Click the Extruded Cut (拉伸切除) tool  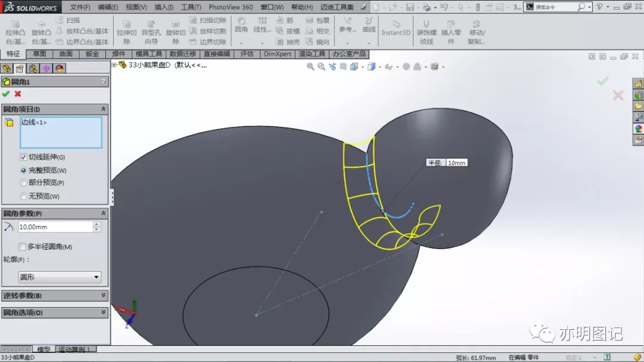point(126,32)
